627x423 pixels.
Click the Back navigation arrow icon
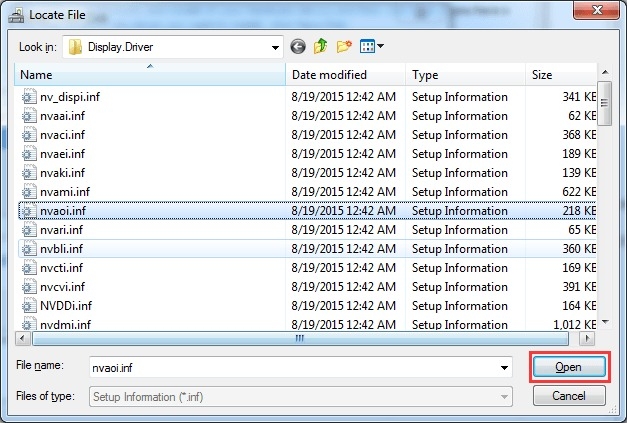pos(298,46)
